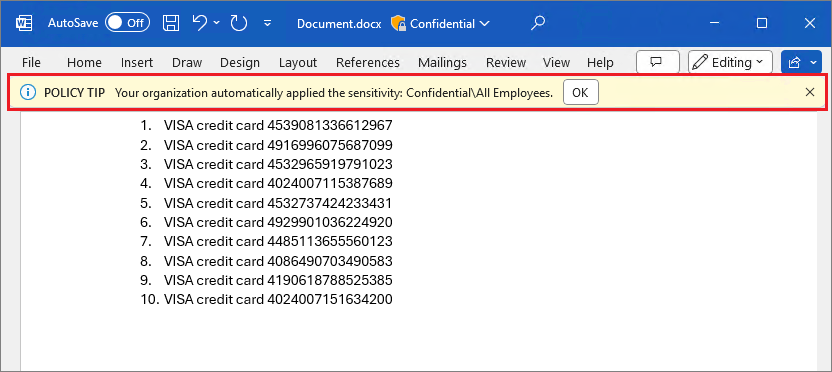832x372 pixels.
Task: Switch to the Layout tab
Action: [298, 63]
